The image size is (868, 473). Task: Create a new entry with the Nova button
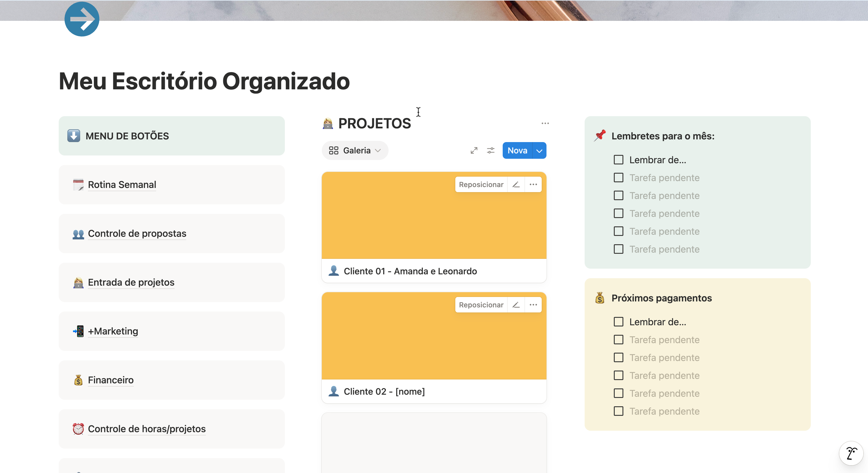point(517,151)
